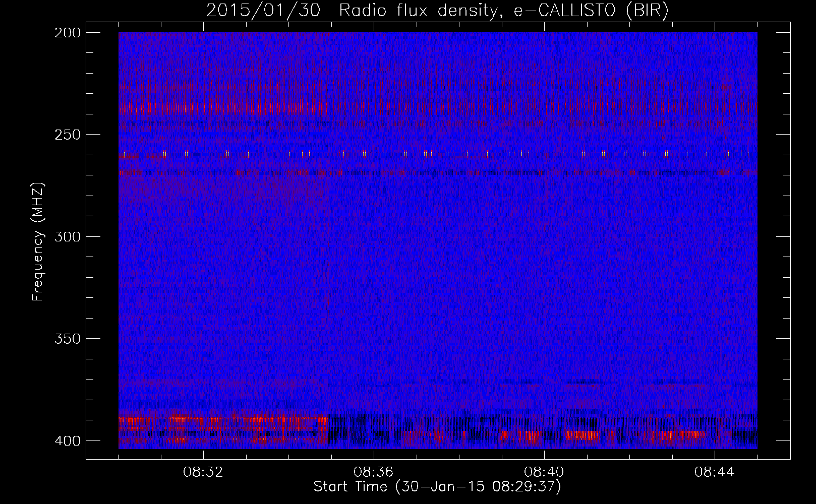Click the '250' frequency axis label
816x504 pixels.
click(x=67, y=135)
